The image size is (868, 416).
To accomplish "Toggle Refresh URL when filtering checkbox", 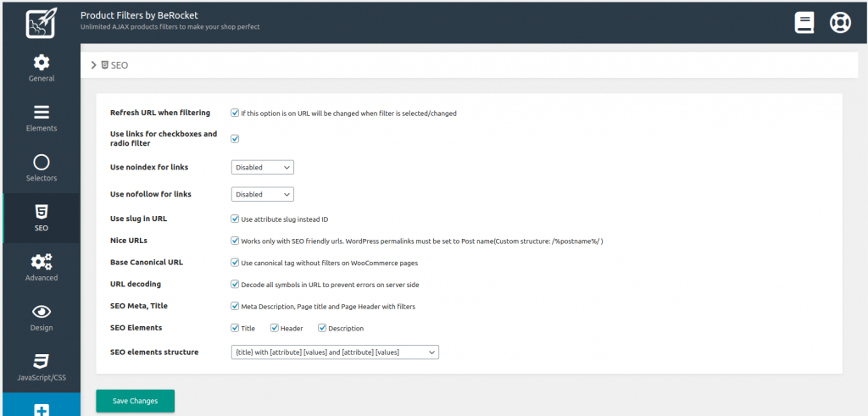I will [235, 113].
